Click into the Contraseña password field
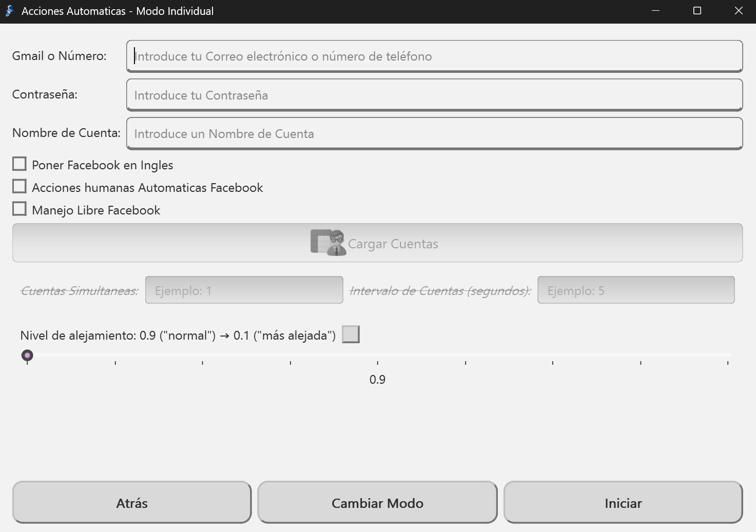This screenshot has height=532, width=756. (434, 95)
